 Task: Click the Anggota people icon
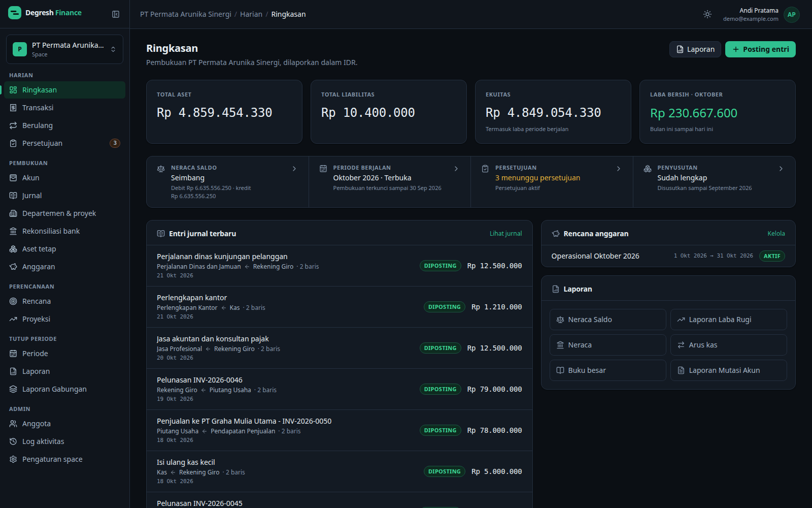(x=13, y=424)
